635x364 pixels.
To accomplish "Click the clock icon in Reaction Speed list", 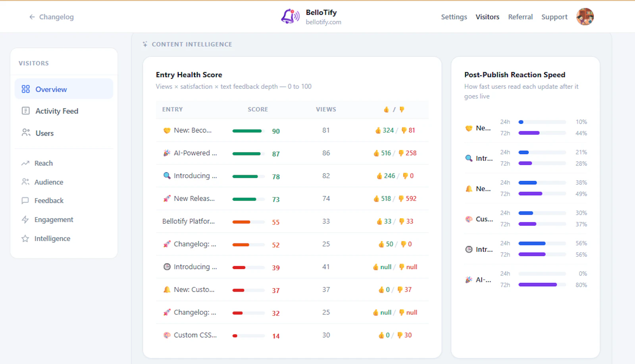I will coord(469,249).
